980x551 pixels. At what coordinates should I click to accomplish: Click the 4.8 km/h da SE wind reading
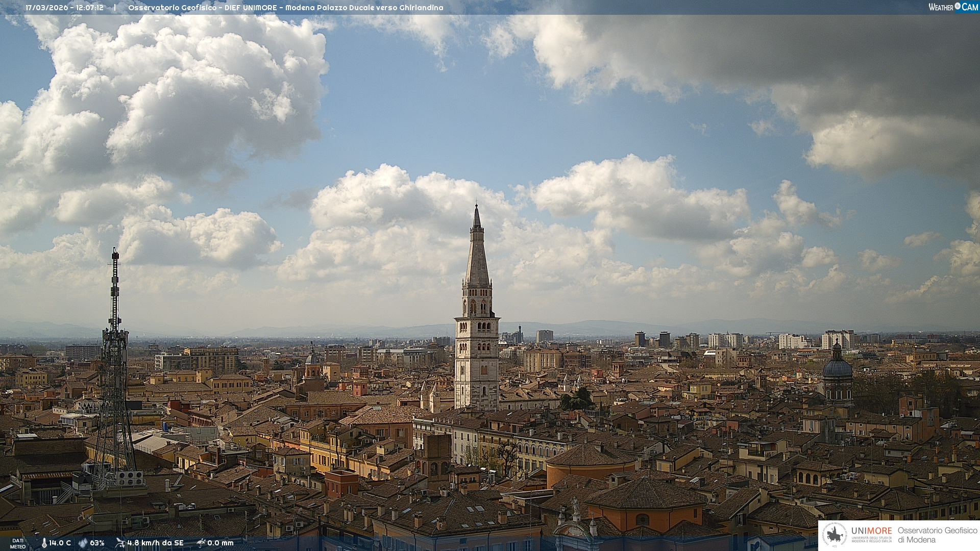click(155, 543)
